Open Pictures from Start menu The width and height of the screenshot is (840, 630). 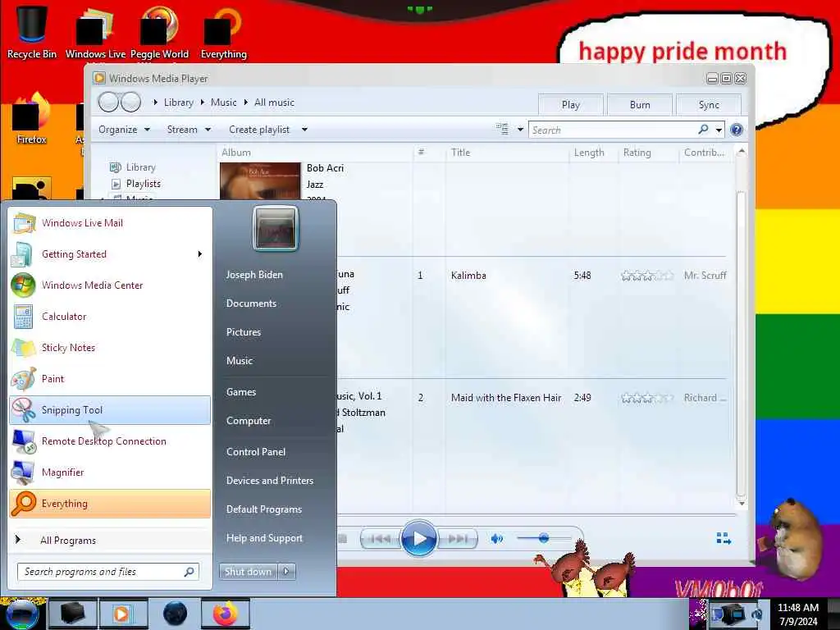[x=244, y=332]
